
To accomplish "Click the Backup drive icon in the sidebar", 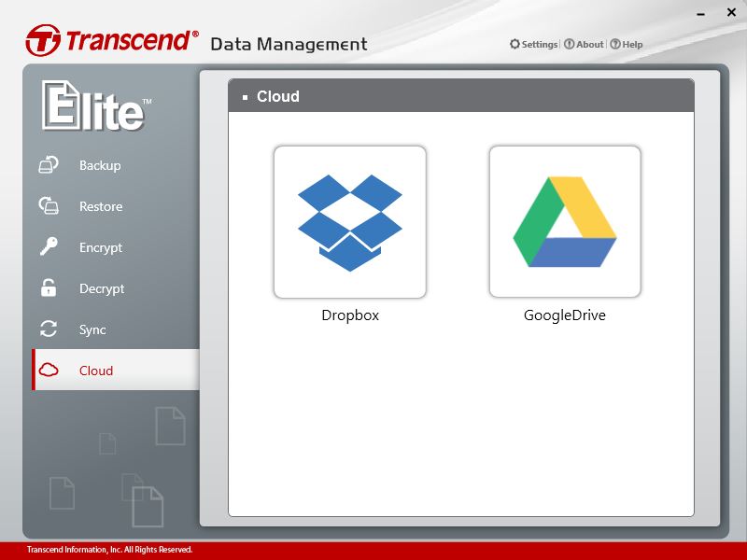I will (49, 165).
